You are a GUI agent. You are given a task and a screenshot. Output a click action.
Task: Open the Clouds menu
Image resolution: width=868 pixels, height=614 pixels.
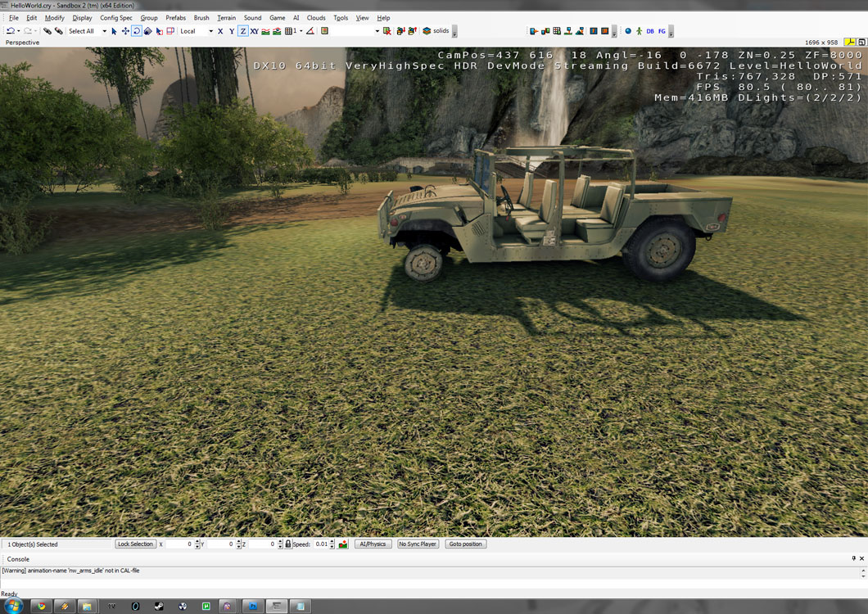(316, 18)
